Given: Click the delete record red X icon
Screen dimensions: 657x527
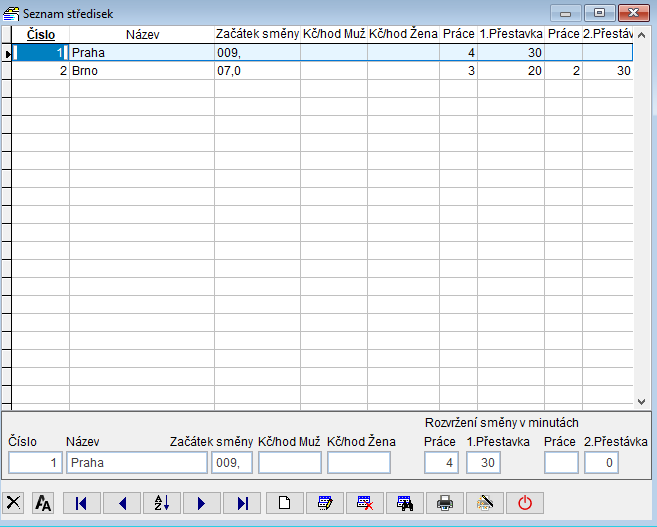Looking at the screenshot, I should click(365, 503).
